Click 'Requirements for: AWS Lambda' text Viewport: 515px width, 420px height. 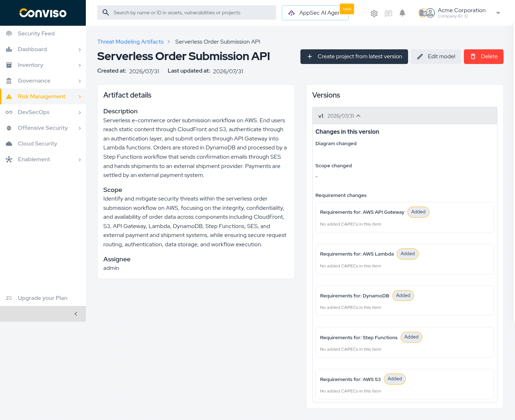click(x=357, y=254)
